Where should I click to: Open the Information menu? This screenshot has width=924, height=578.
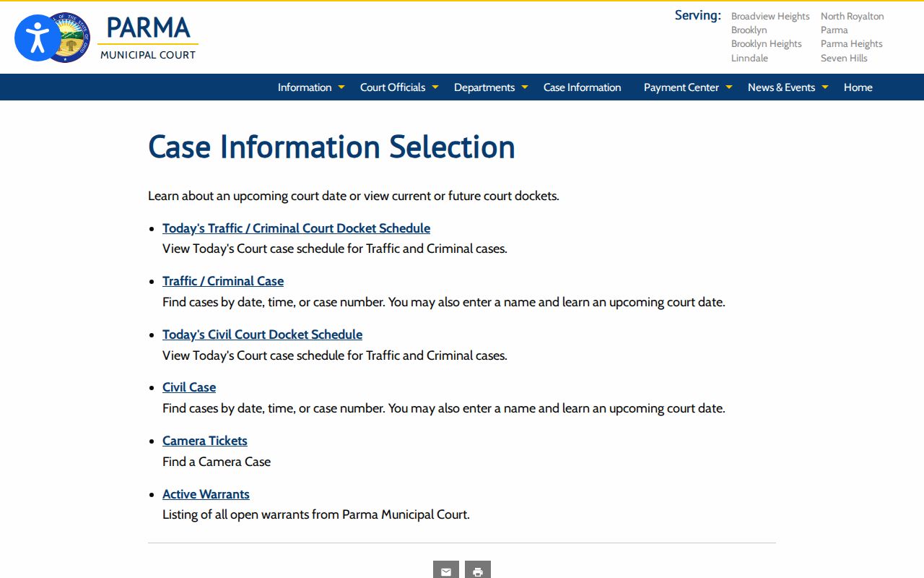pyautogui.click(x=305, y=87)
